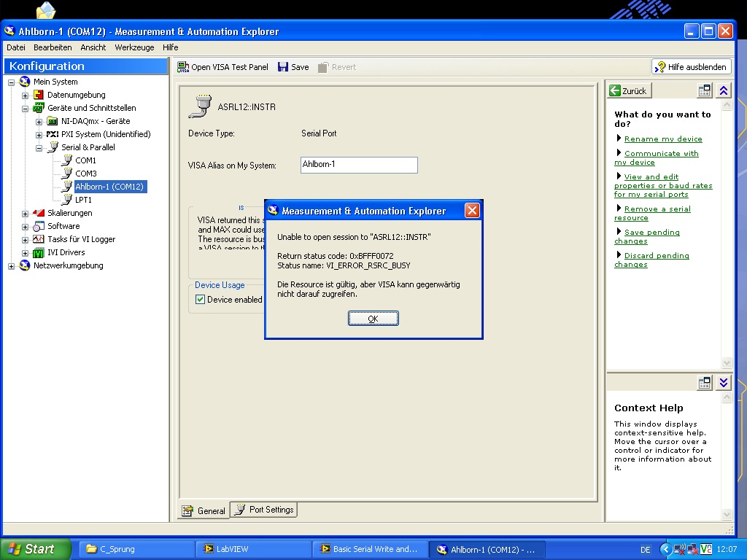Expand the NI-DAQmx Geräte node
This screenshot has width=747, height=560.
pos(39,122)
